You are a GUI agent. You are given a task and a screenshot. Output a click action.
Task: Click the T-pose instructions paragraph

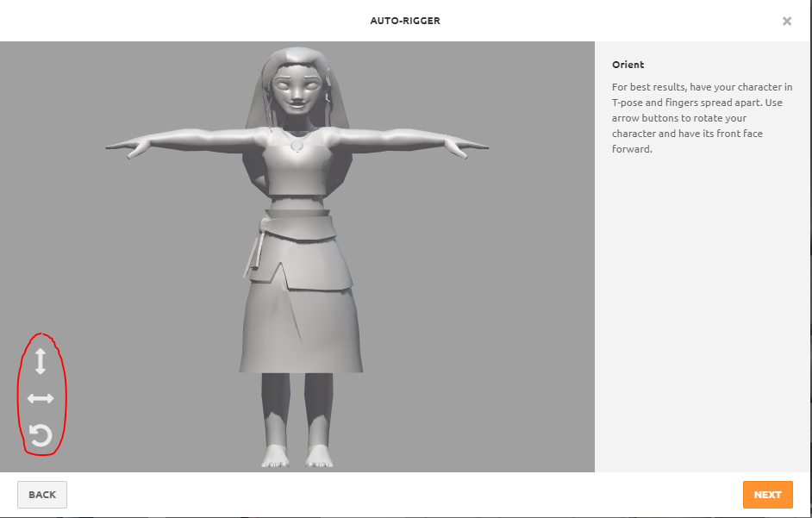click(x=702, y=117)
